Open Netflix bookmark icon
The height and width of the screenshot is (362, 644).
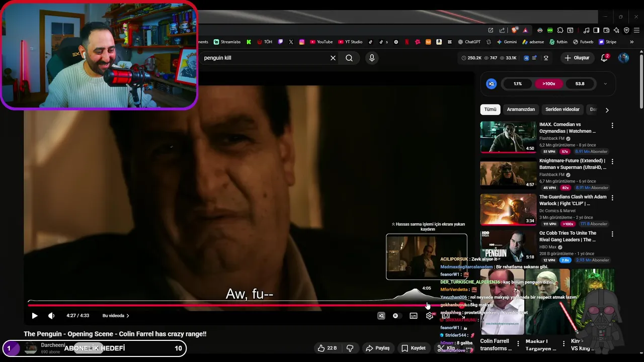(x=407, y=42)
